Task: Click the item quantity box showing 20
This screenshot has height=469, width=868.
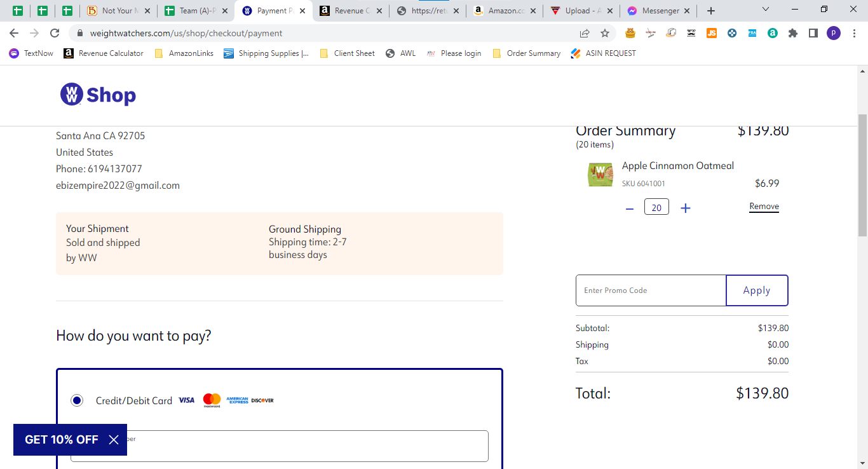Action: pos(656,207)
